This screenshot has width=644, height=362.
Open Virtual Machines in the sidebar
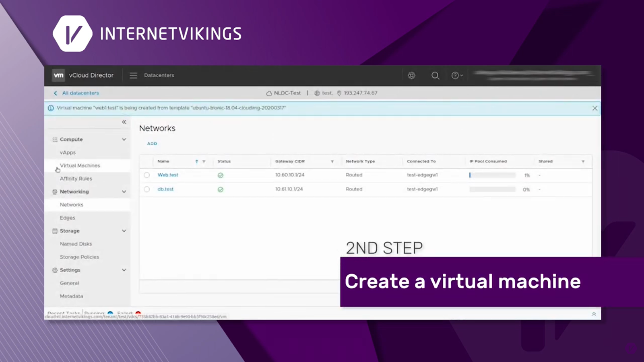(80, 165)
